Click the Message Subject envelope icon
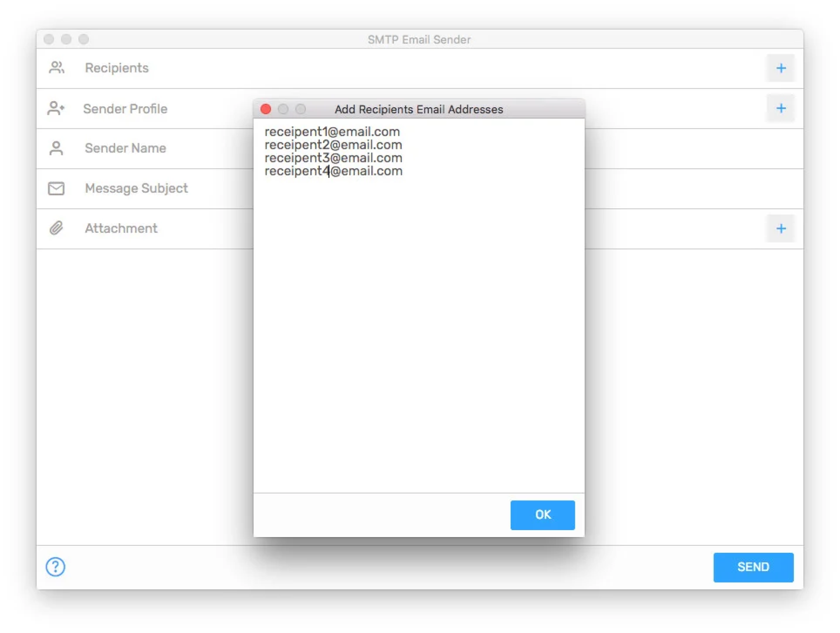 click(x=56, y=189)
